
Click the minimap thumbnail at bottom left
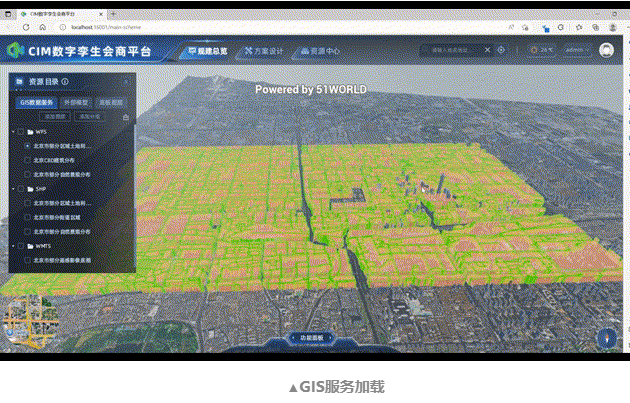coord(24,324)
